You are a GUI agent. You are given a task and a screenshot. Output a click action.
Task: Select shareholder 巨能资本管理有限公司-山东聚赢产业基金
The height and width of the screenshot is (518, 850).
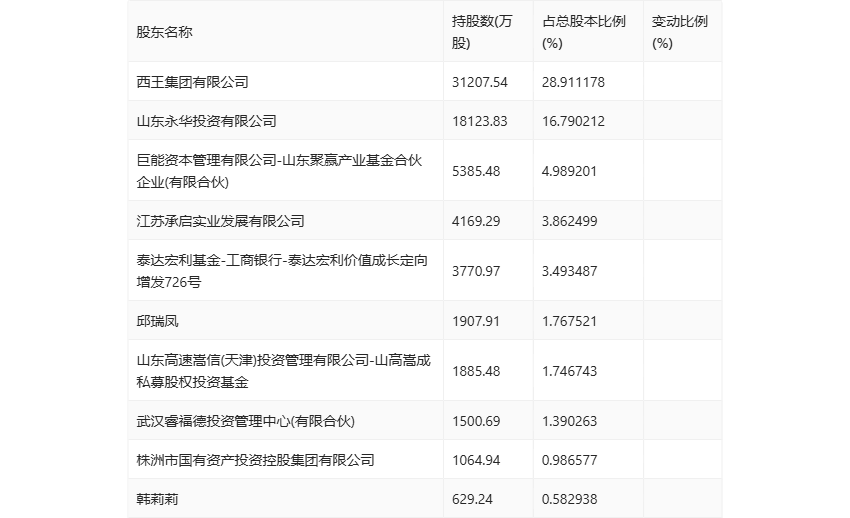tap(279, 171)
